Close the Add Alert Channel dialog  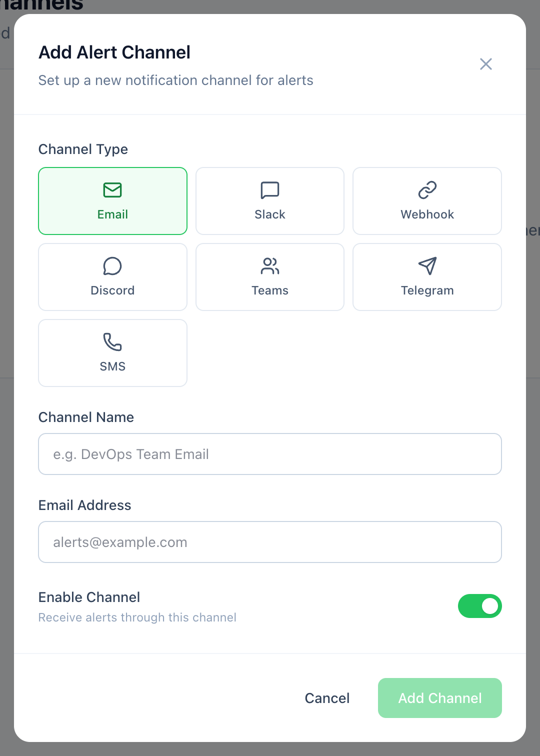(486, 64)
